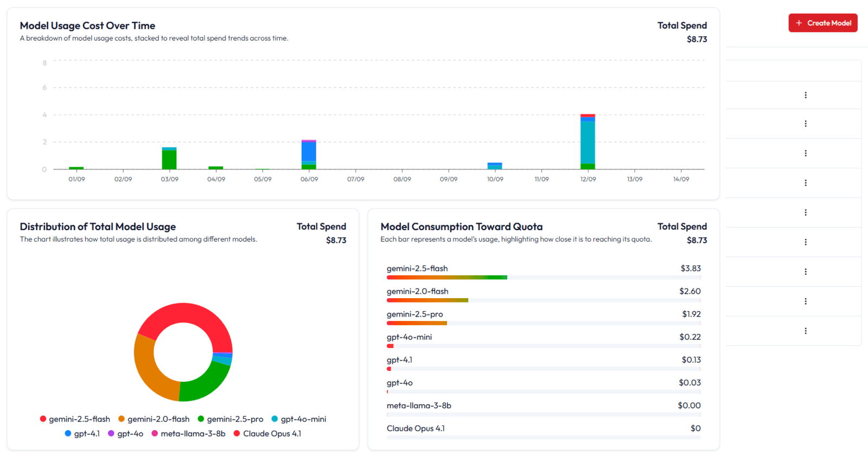Toggle gemini-2.5-flash in the donut legend
Screen dimensions: 868x454
tap(75, 419)
